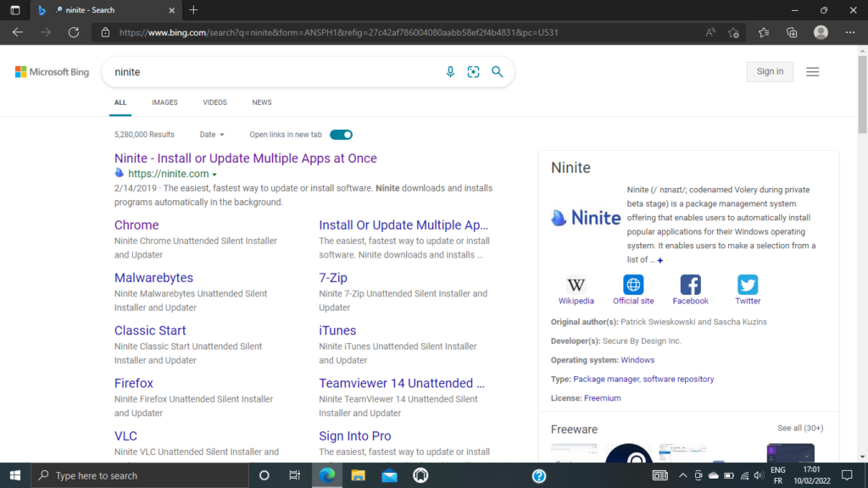Image resolution: width=868 pixels, height=488 pixels.
Task: Click the Freemium license link
Action: pyautogui.click(x=603, y=398)
